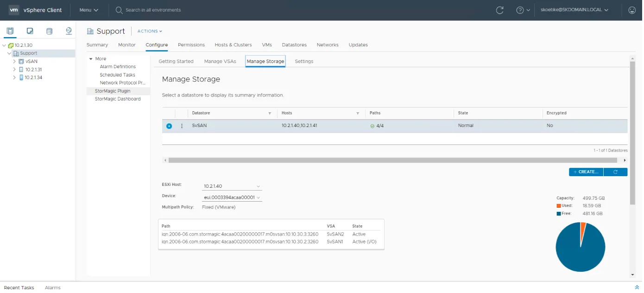The height and width of the screenshot is (293, 644).
Task: Open the ACTIONS dropdown
Action: coord(150,31)
